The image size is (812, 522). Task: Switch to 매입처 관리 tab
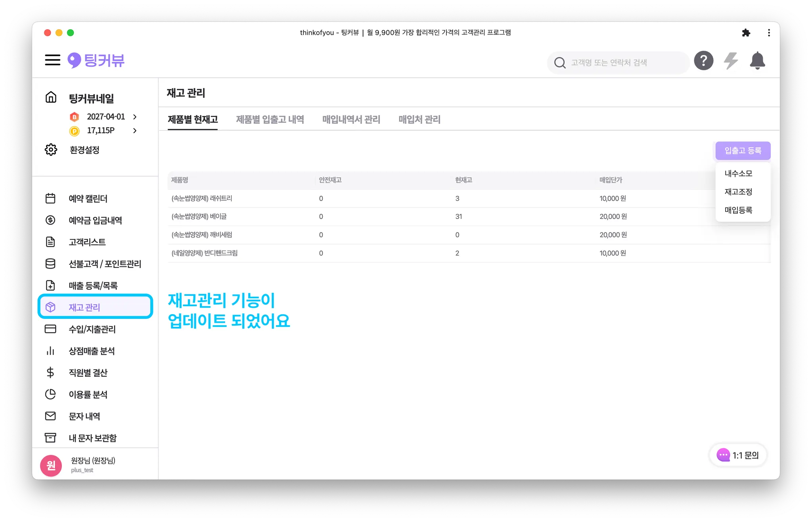click(419, 119)
